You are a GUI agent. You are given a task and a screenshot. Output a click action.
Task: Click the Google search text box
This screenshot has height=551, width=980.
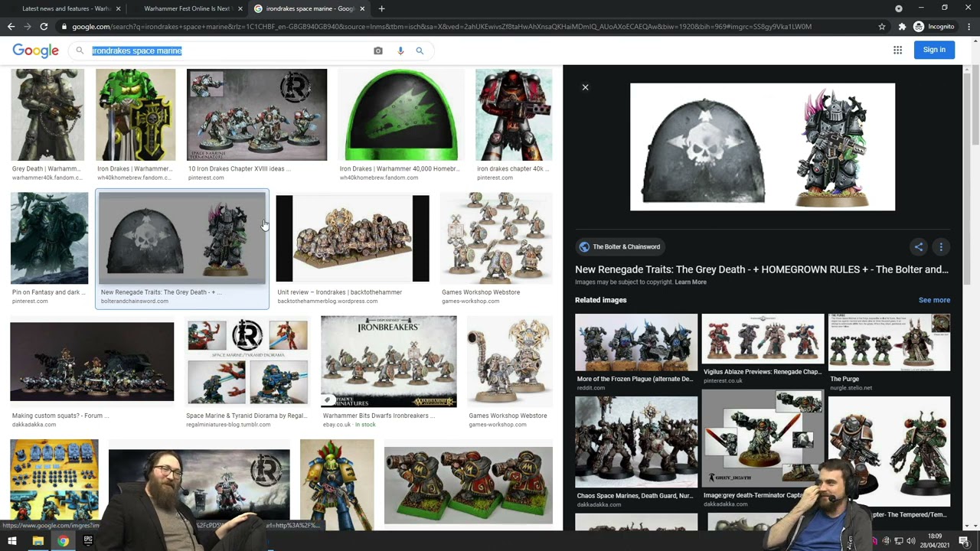230,51
